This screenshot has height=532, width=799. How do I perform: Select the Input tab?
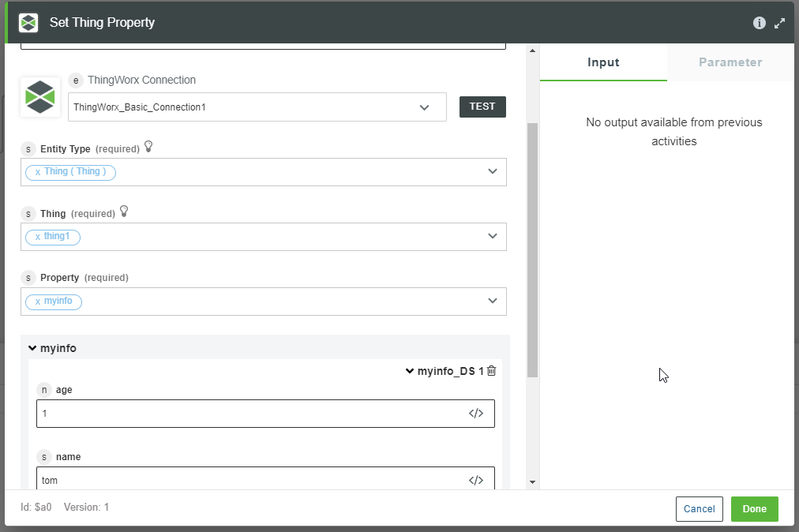[603, 62]
